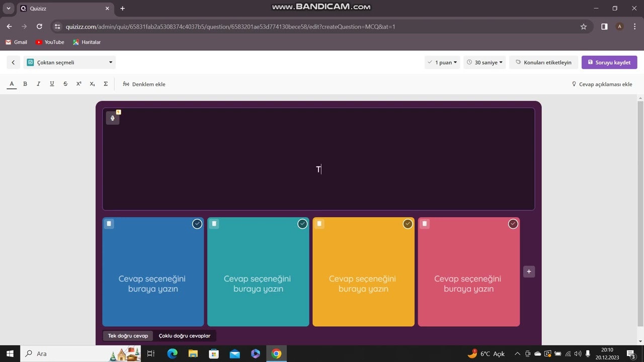Click the yellow answer option text field
Viewport: 644px width, 362px height.
[x=363, y=284]
